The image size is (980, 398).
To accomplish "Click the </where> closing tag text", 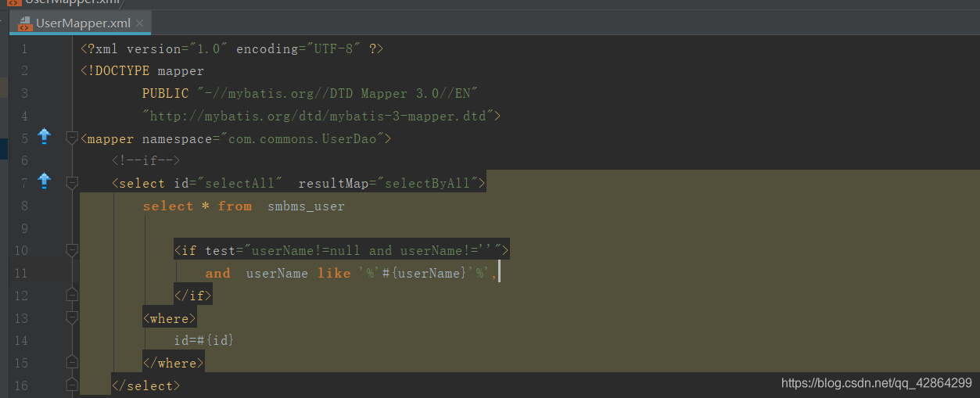I will coord(174,363).
